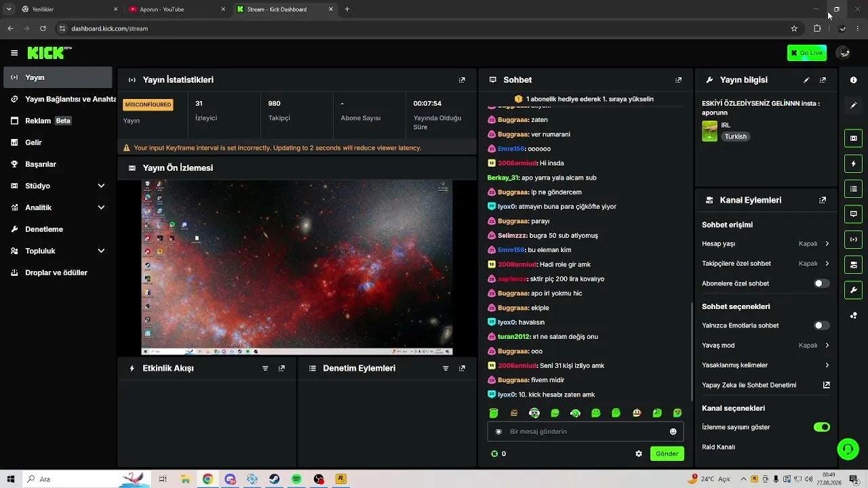Click the stream preview thumbnail
This screenshot has height=488, width=868.
[x=296, y=267]
